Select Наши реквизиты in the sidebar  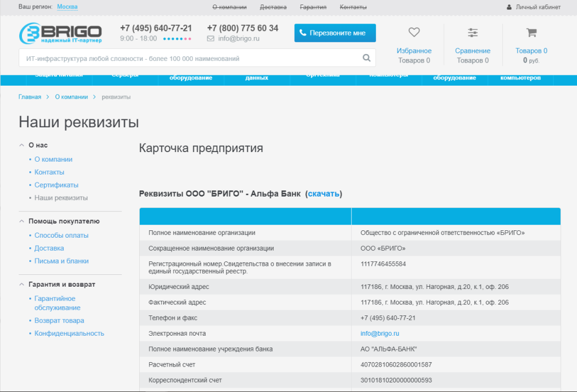(x=61, y=198)
